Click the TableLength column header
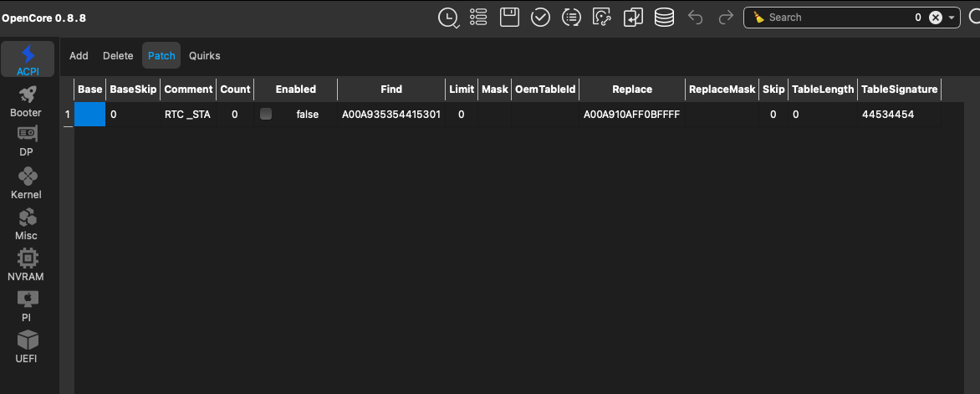Image resolution: width=980 pixels, height=394 pixels. coord(823,90)
